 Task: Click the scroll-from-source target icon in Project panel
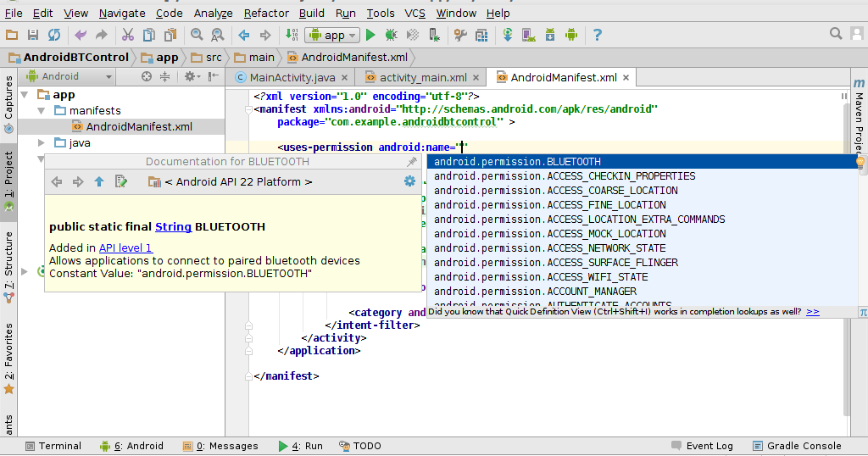(x=146, y=77)
